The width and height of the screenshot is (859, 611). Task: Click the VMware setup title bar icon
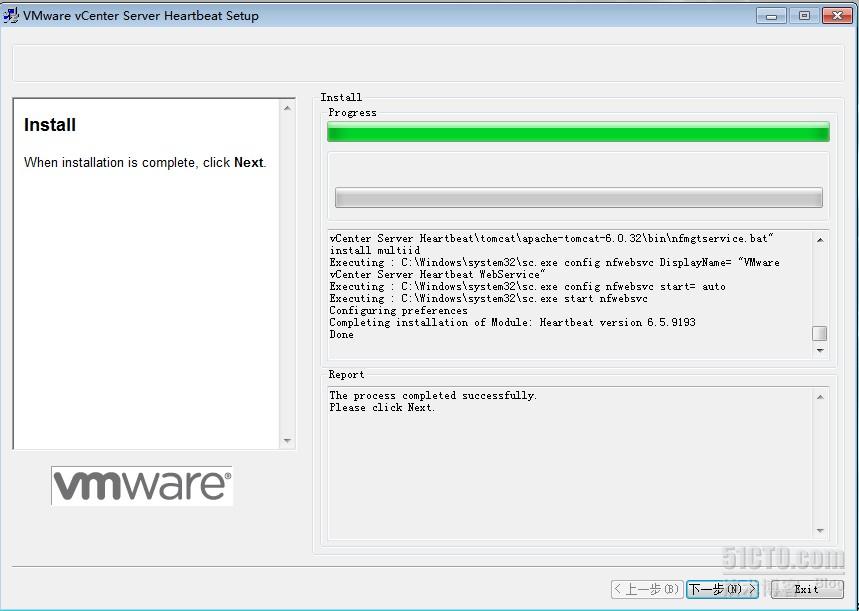click(x=11, y=15)
